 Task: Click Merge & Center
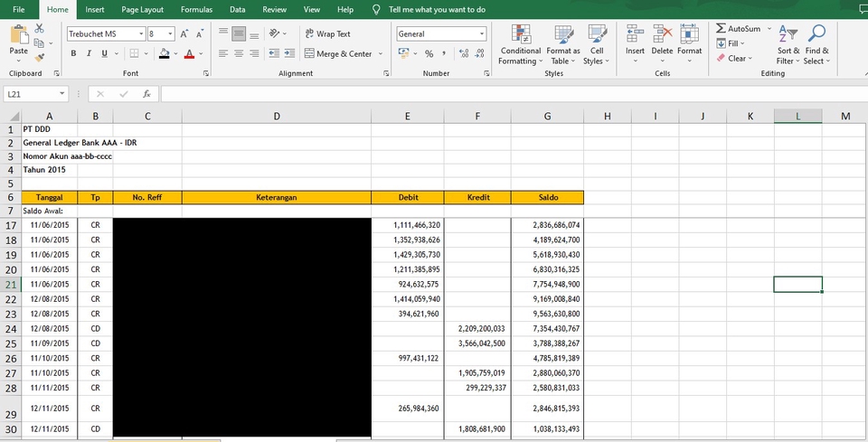click(x=338, y=53)
